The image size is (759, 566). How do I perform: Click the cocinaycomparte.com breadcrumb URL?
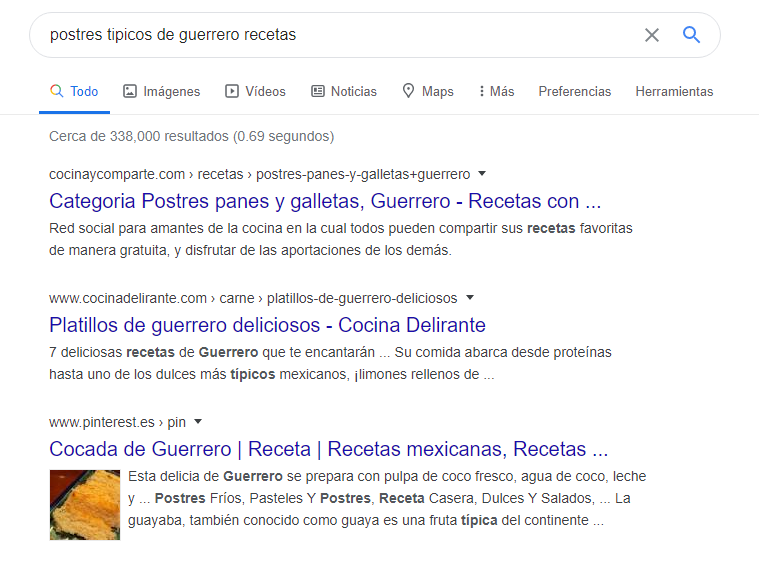pos(259,174)
